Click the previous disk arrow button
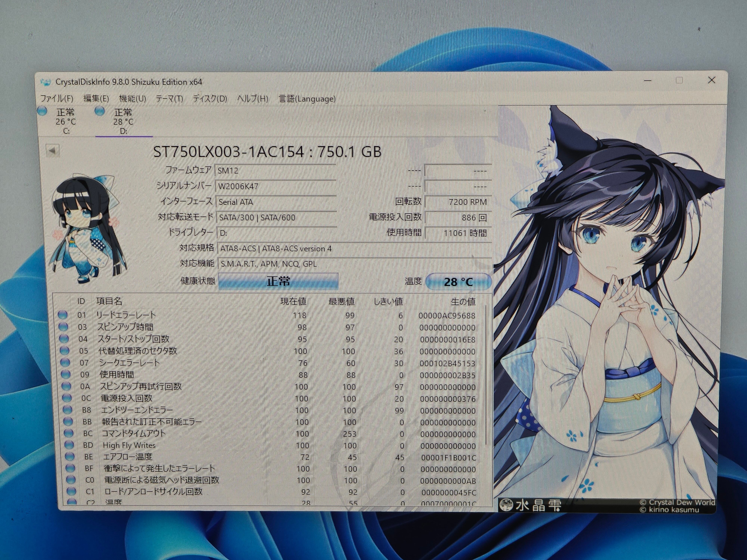The height and width of the screenshot is (560, 747). (x=53, y=151)
